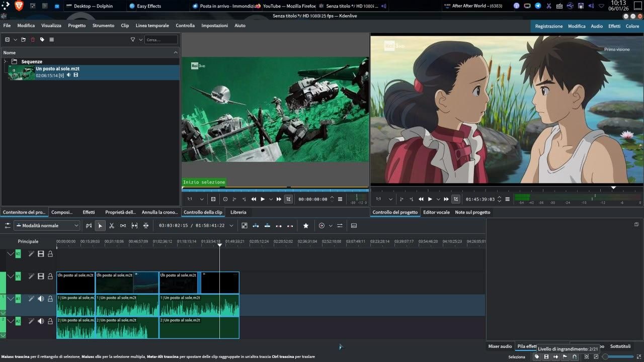Open the Modalità normale edit mode dropdown
Viewport: 644px width, 362px height.
pyautogui.click(x=46, y=226)
